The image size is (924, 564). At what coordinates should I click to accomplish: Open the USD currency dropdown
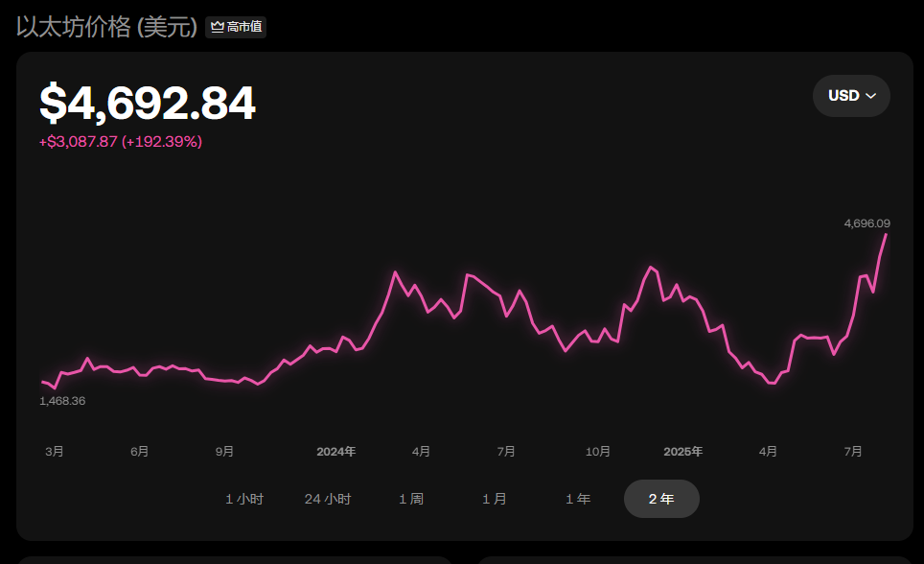coord(851,96)
